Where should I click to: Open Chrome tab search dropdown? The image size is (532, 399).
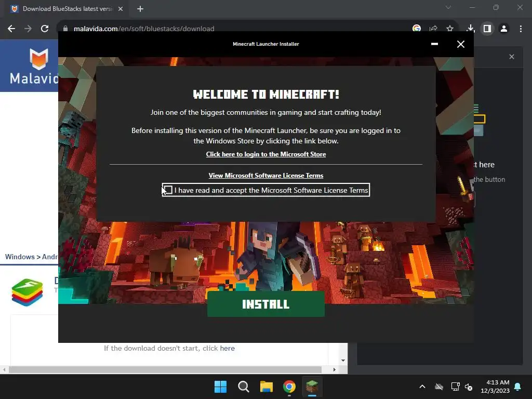448,7
